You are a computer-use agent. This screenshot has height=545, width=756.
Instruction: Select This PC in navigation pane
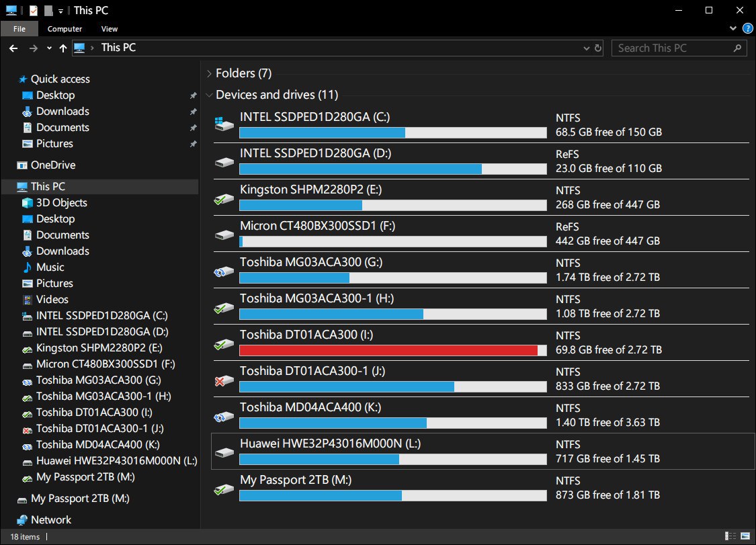[48, 187]
